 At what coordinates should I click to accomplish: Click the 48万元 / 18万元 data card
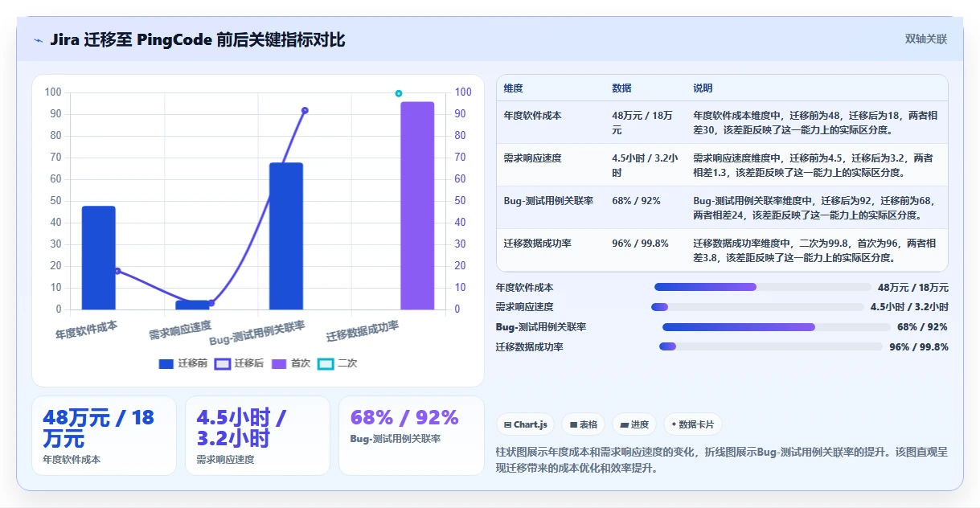coord(104,436)
